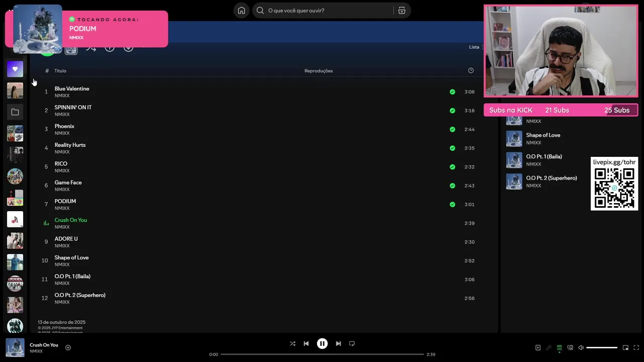Click the duration clock column header icon
Viewport: 644px width, 362px height.
(470, 70)
